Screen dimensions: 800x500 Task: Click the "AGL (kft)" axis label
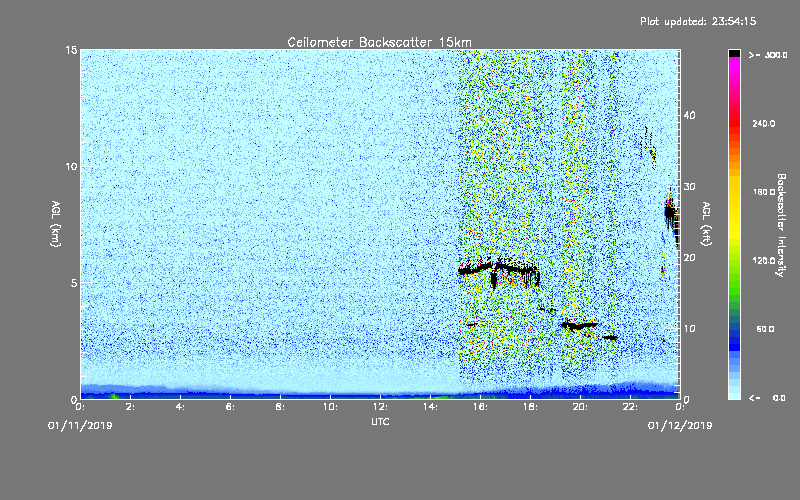click(x=706, y=223)
